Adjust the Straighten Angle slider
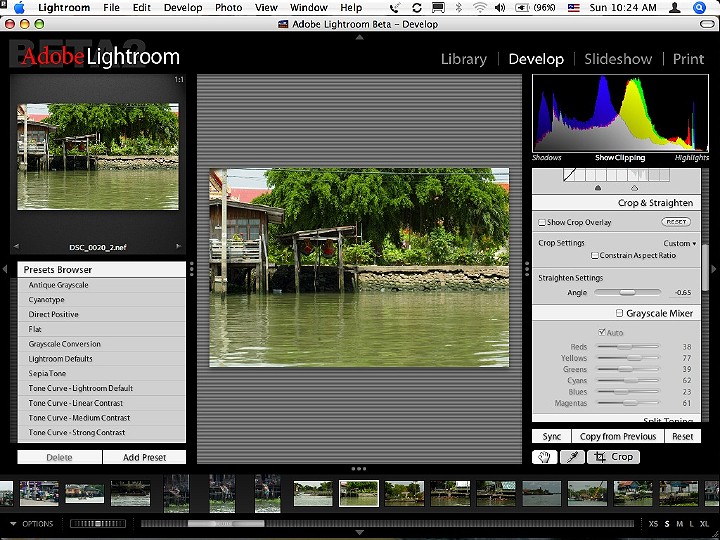The width and height of the screenshot is (720, 540). coord(627,292)
